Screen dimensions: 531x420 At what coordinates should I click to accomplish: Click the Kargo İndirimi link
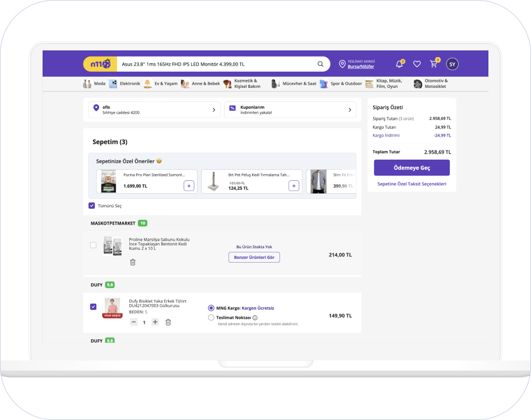pyautogui.click(x=386, y=136)
